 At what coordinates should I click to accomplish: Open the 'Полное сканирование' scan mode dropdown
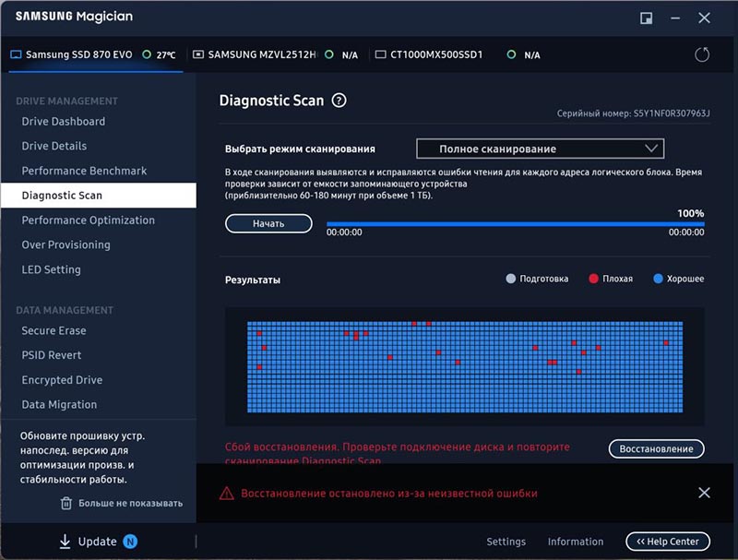tap(540, 149)
